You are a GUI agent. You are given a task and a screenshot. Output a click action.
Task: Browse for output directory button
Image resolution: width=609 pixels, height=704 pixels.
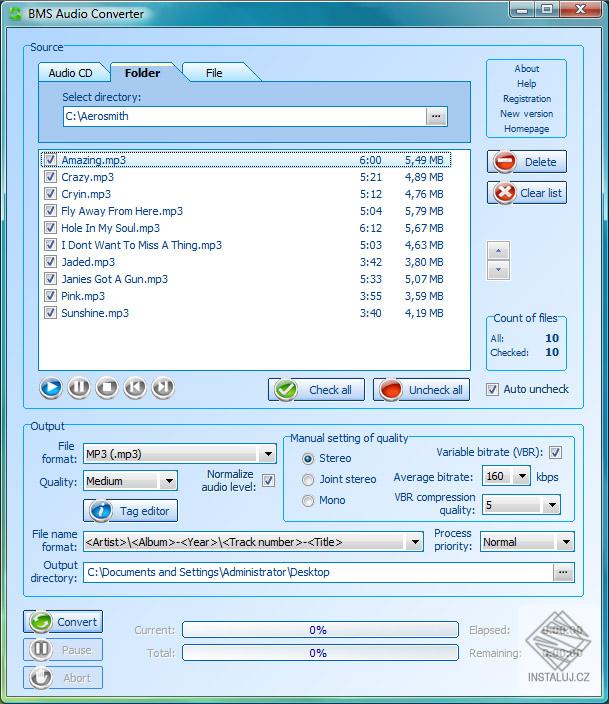pos(563,572)
